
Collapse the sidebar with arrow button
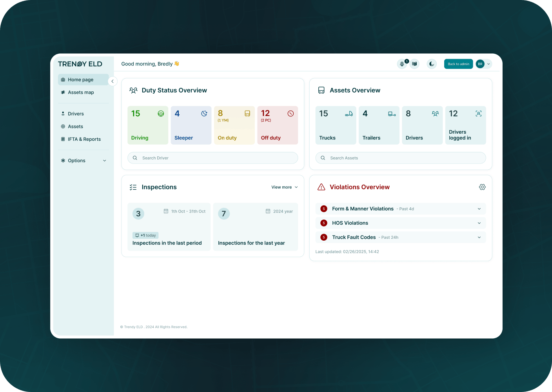click(x=113, y=81)
